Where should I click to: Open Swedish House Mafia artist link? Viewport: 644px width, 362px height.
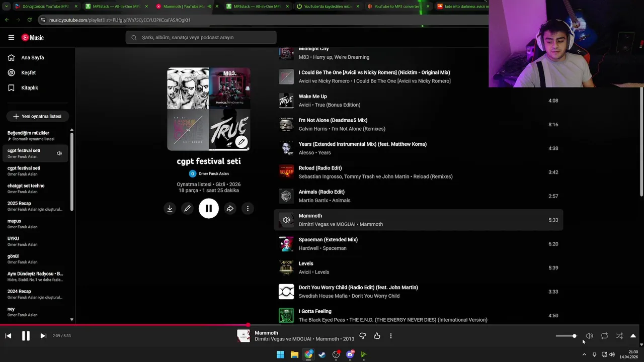323,296
